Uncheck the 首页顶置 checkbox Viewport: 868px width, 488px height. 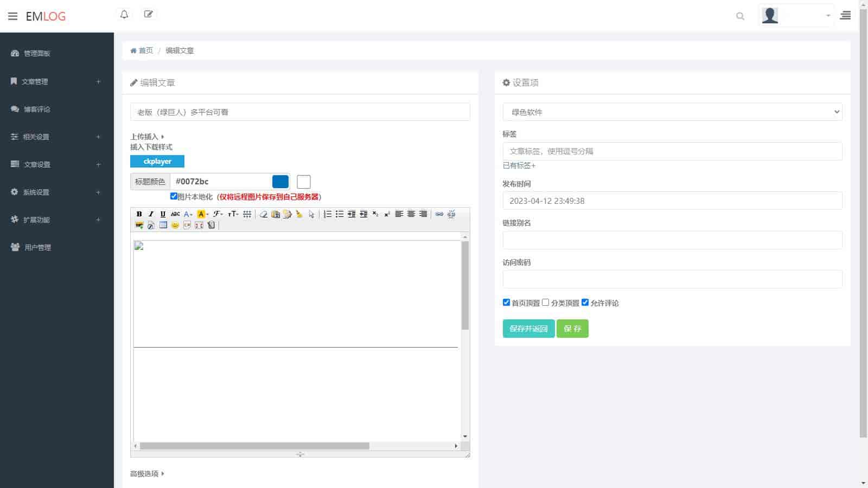[506, 303]
